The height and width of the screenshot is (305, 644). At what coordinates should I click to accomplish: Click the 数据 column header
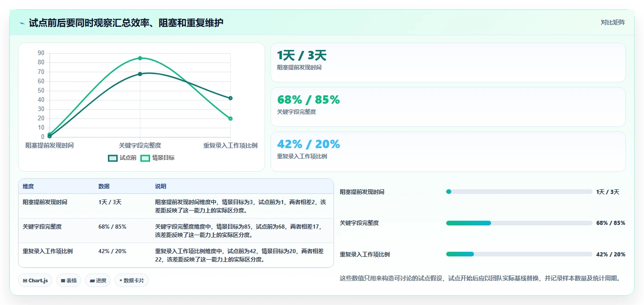[x=104, y=187]
